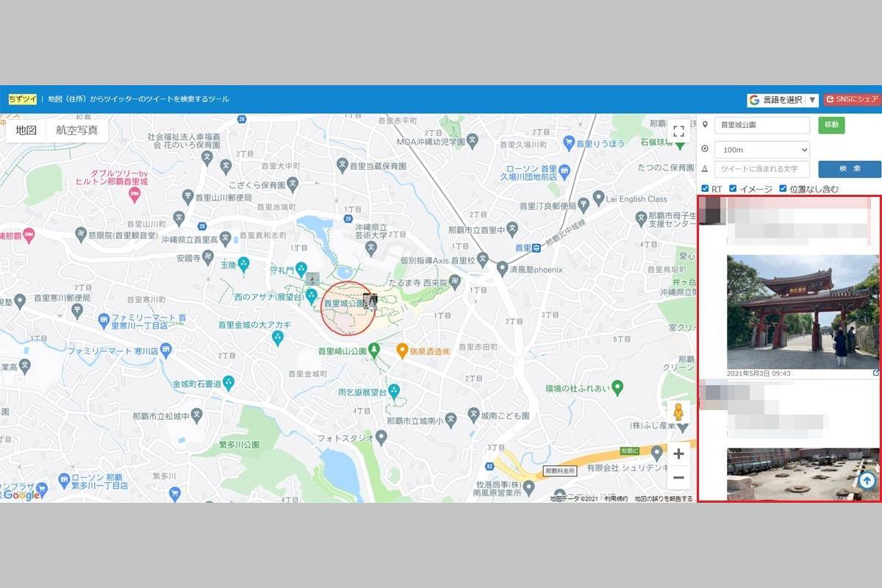Click the 瑞泉酒造 orange marker
Viewport: 882px width, 588px height.
[402, 351]
